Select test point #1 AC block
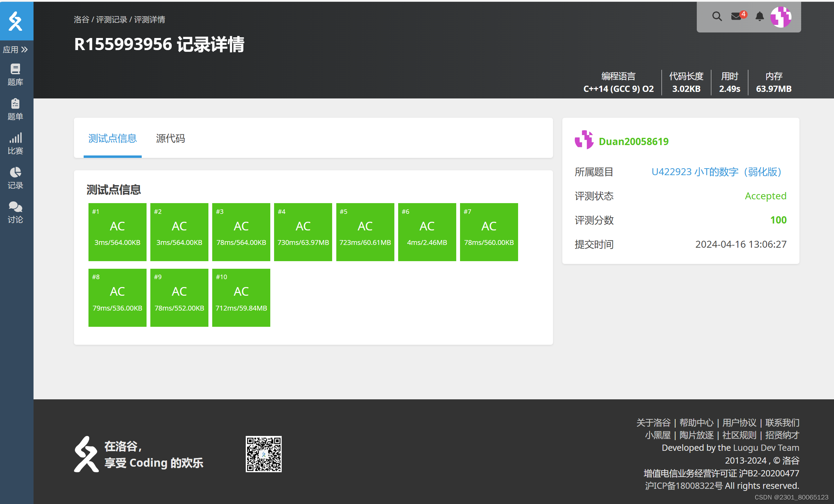The image size is (834, 504). point(118,232)
